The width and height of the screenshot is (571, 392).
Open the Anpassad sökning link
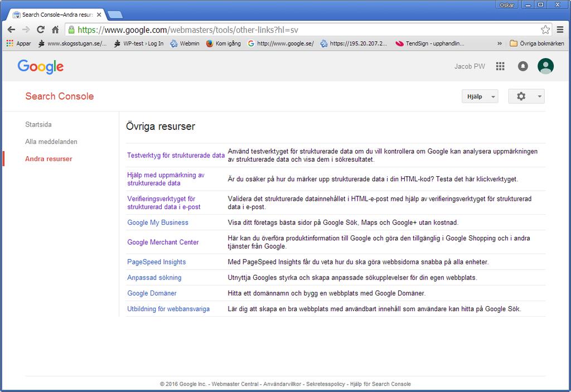pos(154,278)
